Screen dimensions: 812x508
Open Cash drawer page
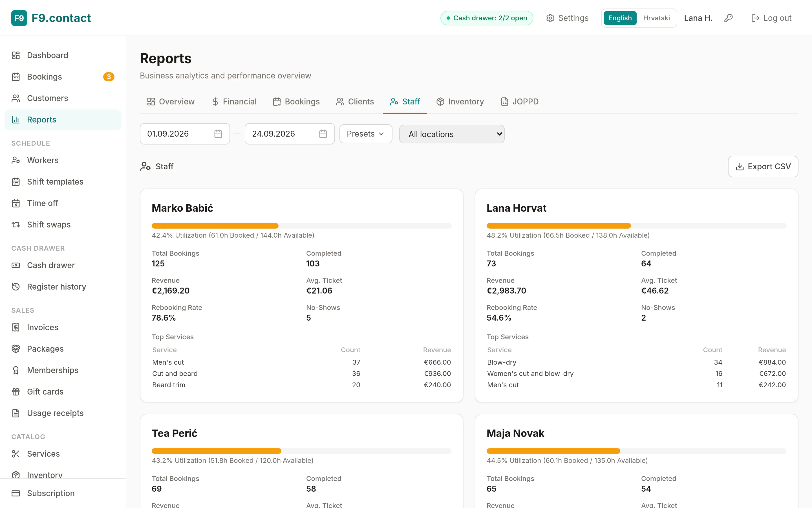pos(63,265)
